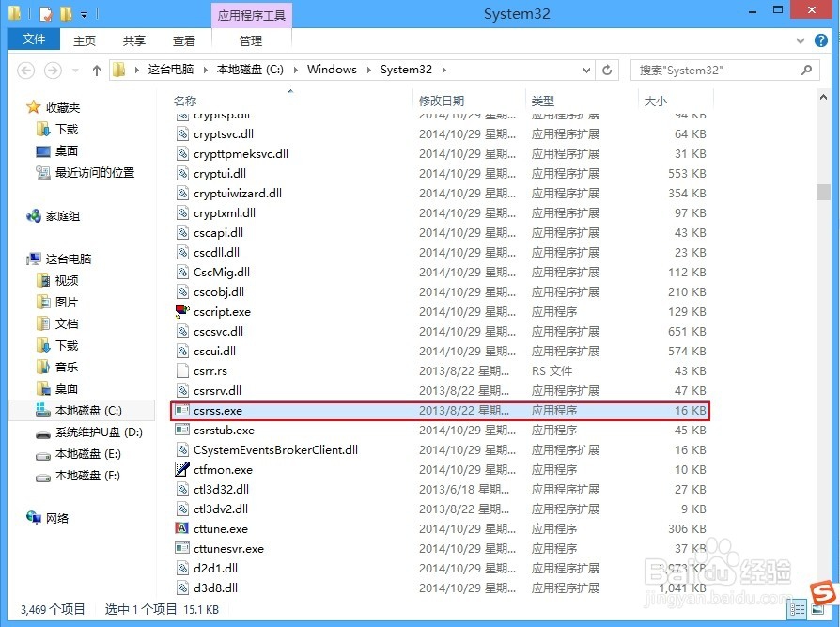Click the cryptsvc.dll file icon
840x627 pixels.
pos(182,134)
